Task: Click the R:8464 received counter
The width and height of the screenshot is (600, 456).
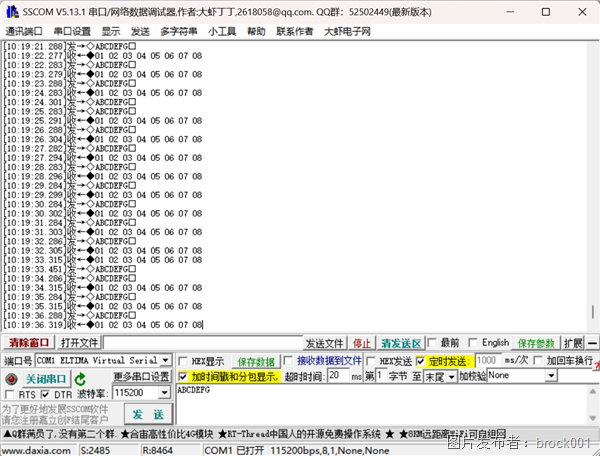Action: point(157,451)
